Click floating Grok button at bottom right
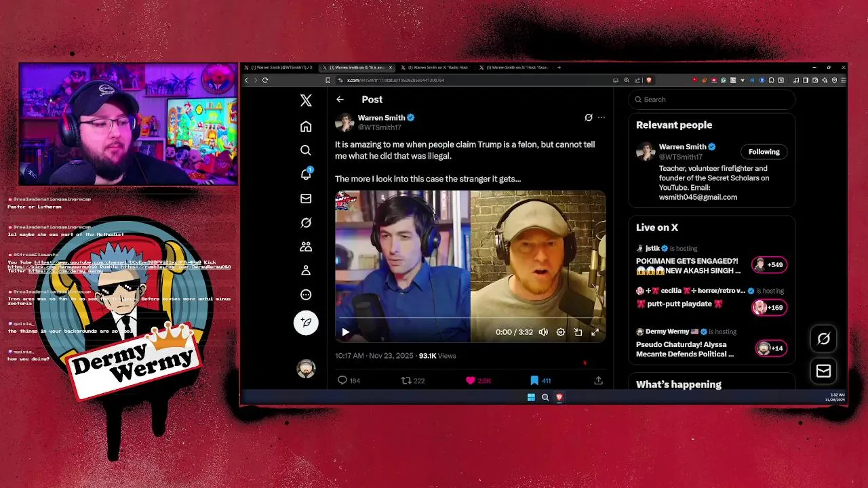This screenshot has width=868, height=488. 824,339
